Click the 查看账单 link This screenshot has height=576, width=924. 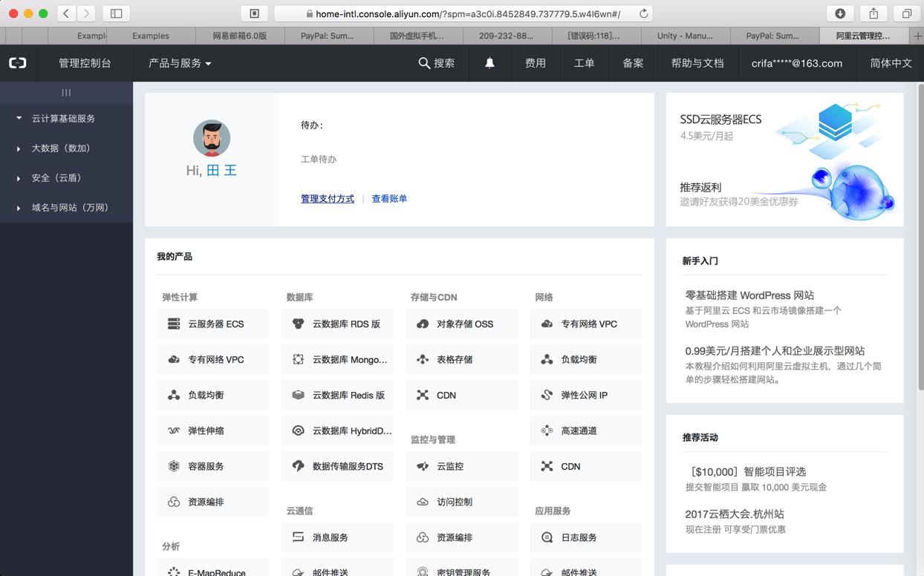point(389,199)
